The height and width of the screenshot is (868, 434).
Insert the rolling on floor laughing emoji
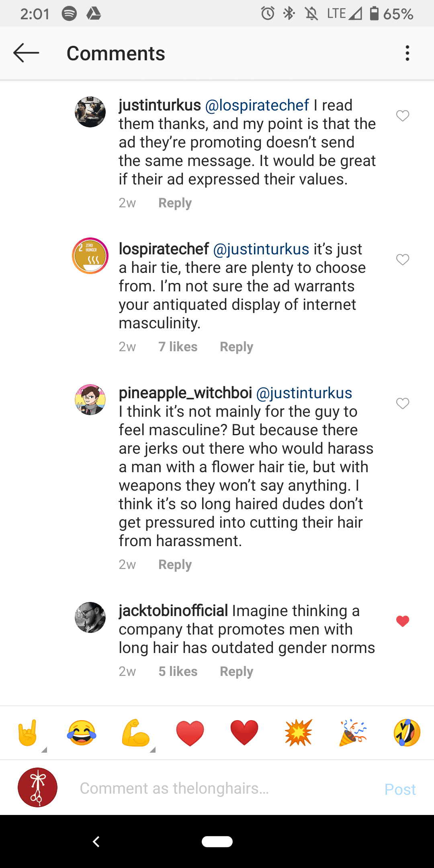point(407,733)
